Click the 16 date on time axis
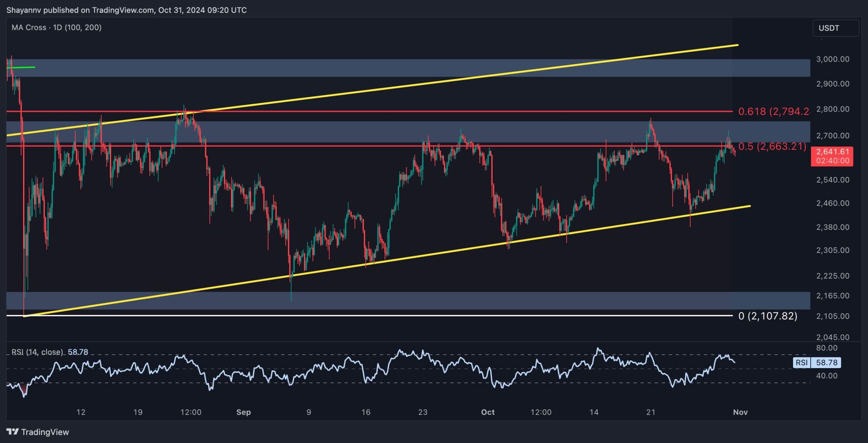The width and height of the screenshot is (868, 443). [x=366, y=412]
